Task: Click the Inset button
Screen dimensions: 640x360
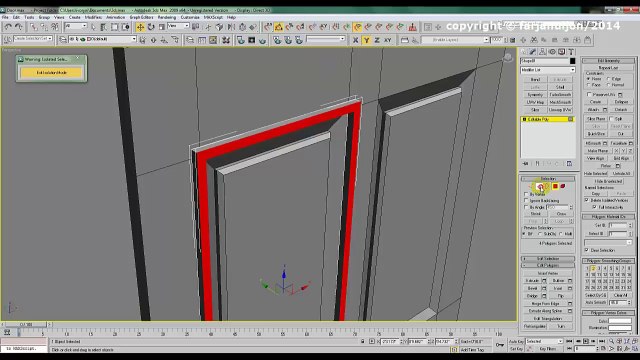Action: (558, 288)
